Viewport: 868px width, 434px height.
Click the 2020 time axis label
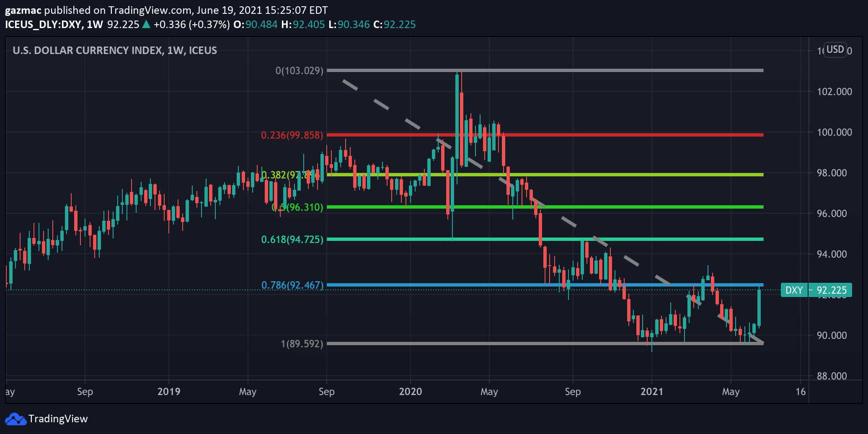[x=411, y=391]
